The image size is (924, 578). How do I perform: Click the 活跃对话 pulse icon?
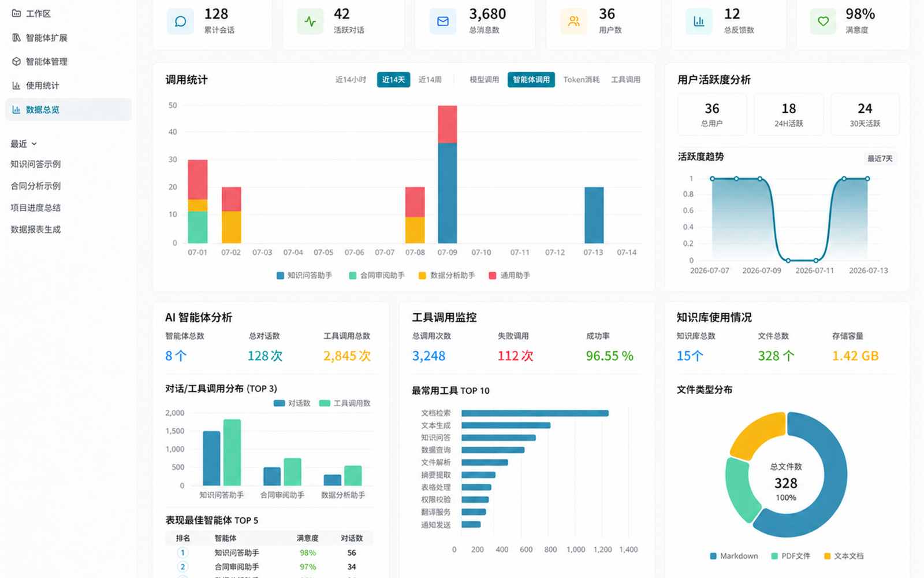click(310, 21)
